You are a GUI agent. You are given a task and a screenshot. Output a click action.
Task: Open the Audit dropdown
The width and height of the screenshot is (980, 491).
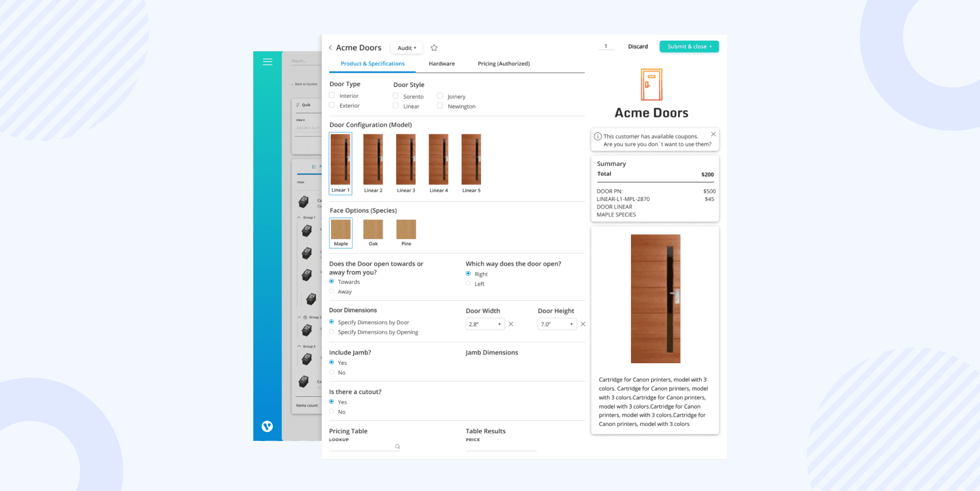click(406, 48)
